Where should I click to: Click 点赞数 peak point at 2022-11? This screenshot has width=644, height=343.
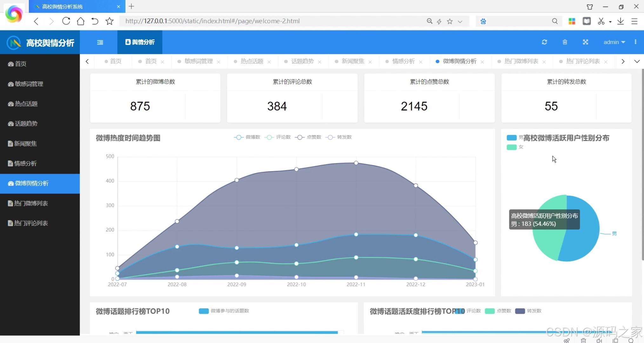coord(356,163)
